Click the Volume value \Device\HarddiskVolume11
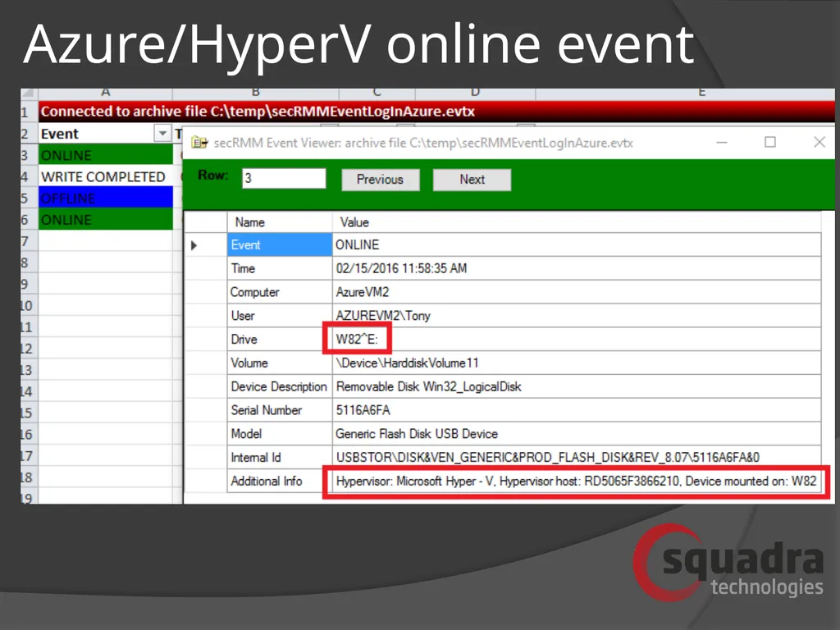840x630 pixels. (577, 363)
